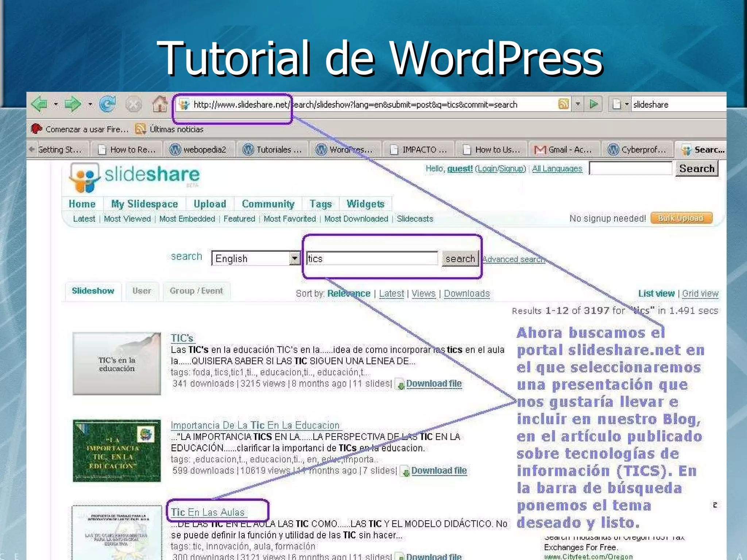
Task: Click the browser search box containing slideshare
Action: pyautogui.click(x=678, y=105)
